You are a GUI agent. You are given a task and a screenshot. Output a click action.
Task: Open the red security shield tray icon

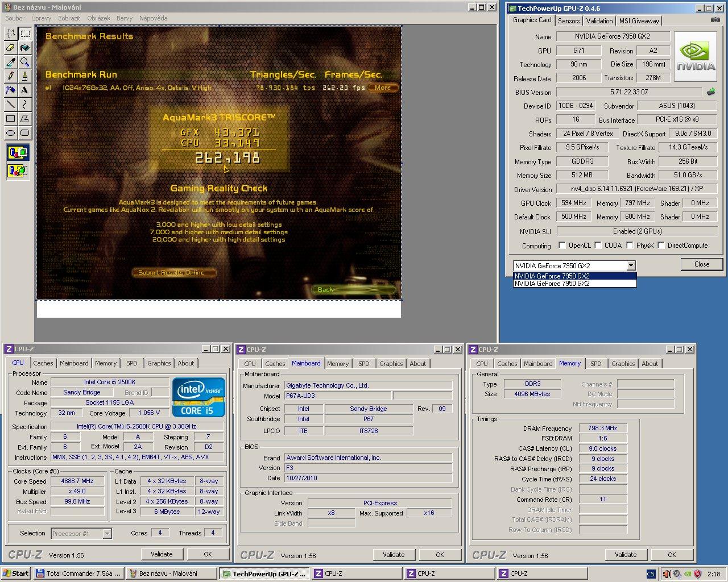click(x=697, y=573)
